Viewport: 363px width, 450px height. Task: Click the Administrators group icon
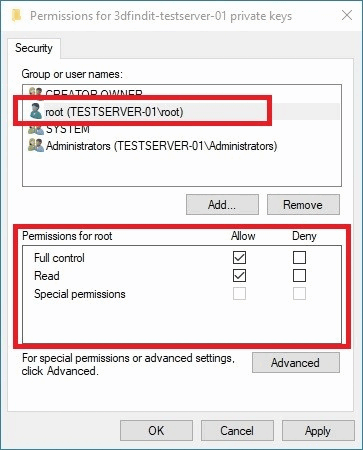pyautogui.click(x=36, y=146)
